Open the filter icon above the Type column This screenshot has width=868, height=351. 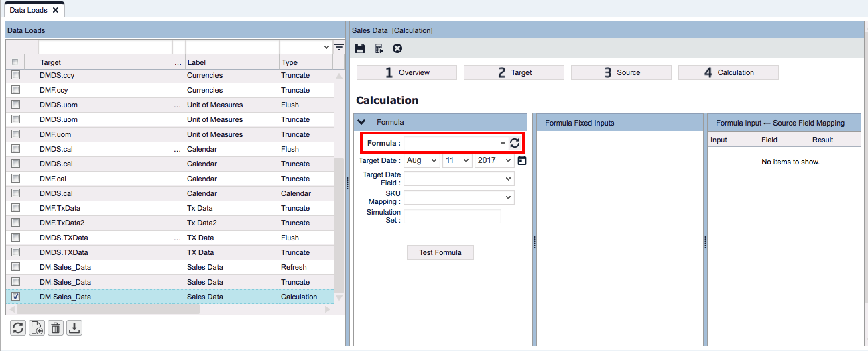(339, 47)
